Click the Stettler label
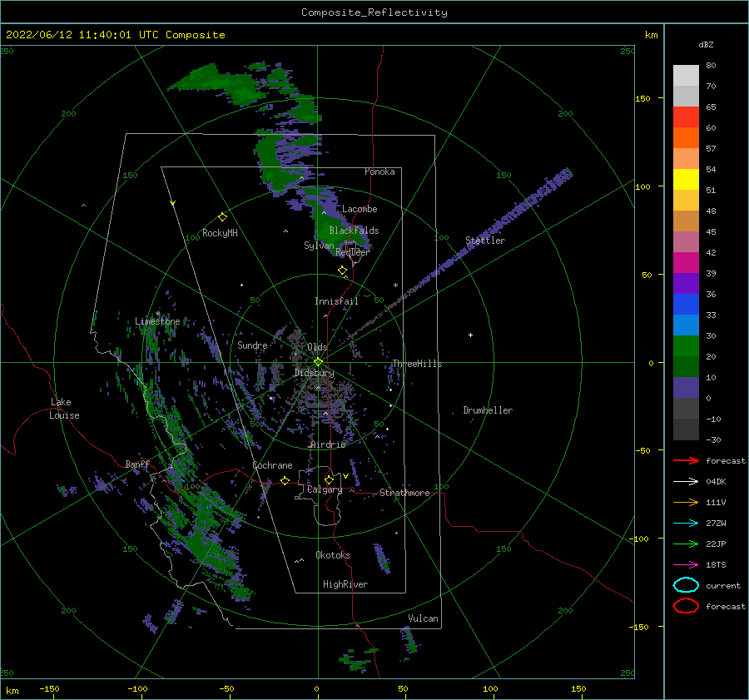The width and height of the screenshot is (749, 700). click(x=485, y=241)
